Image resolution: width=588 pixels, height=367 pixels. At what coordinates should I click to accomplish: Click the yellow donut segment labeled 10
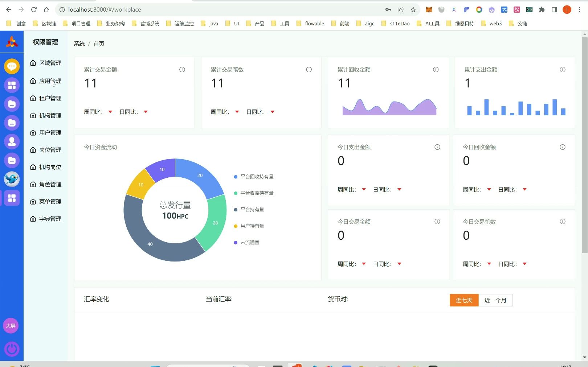tap(141, 185)
